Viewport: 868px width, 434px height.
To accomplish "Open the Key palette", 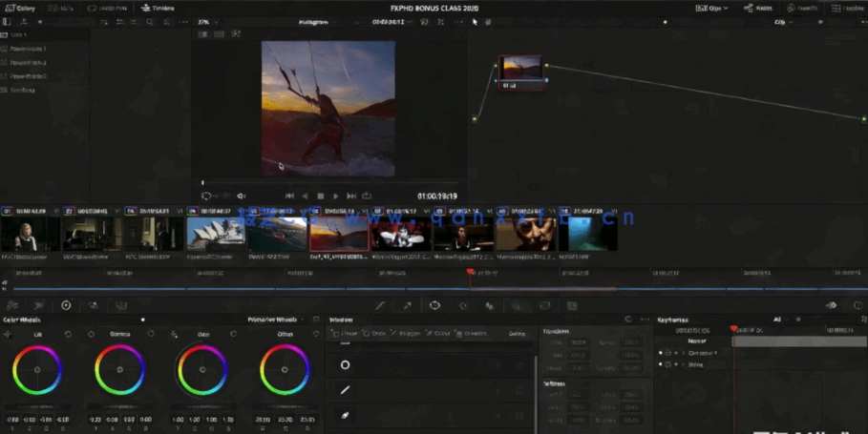I will click(518, 305).
